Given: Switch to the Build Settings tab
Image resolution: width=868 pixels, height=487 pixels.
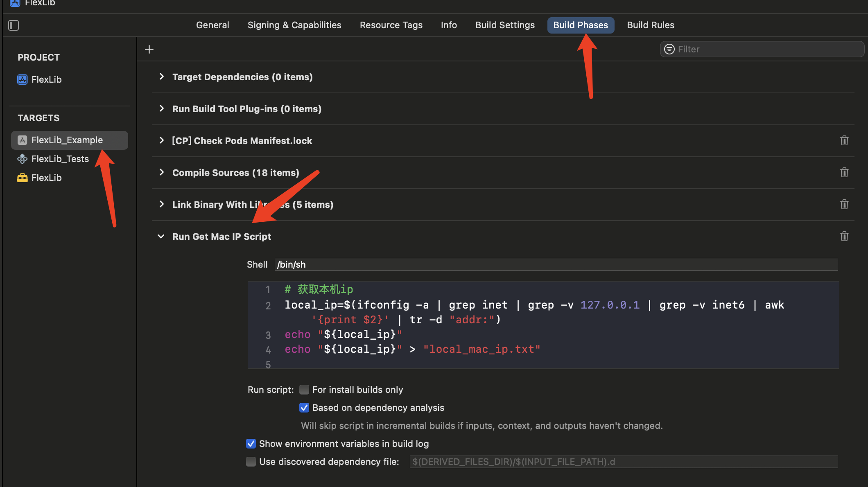Looking at the screenshot, I should pos(504,25).
